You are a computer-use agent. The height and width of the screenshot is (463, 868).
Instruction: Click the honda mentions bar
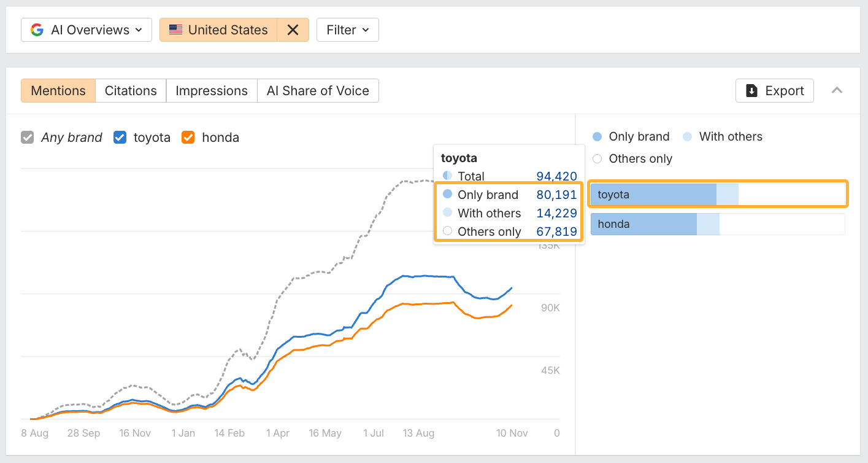[644, 224]
